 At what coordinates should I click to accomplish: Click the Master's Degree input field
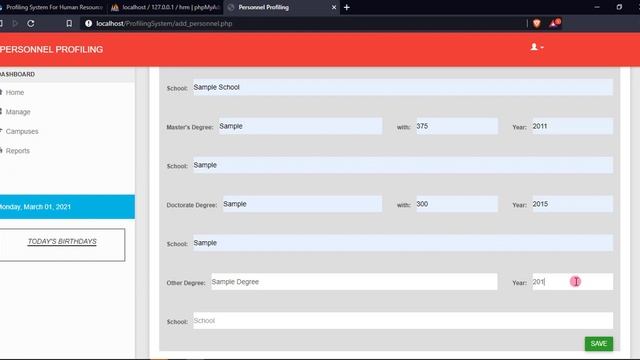coord(300,126)
